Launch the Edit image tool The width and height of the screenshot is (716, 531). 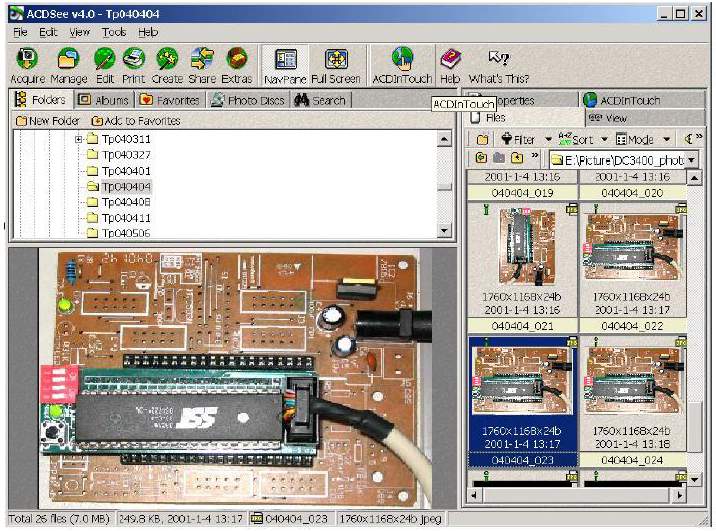click(x=105, y=62)
